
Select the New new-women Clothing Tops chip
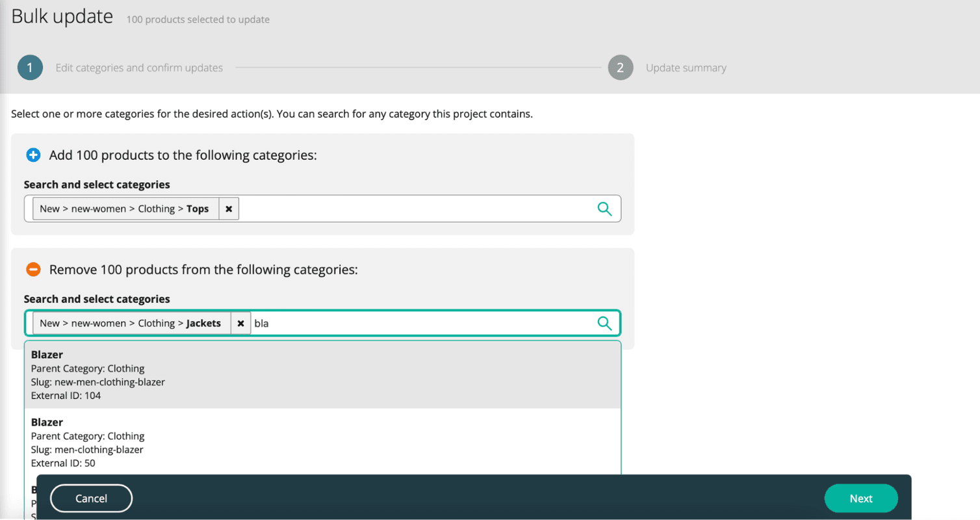[x=123, y=209]
